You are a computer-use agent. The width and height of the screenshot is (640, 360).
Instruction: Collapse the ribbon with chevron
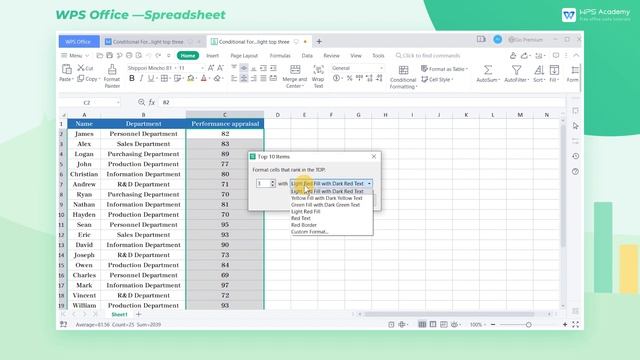(x=576, y=55)
